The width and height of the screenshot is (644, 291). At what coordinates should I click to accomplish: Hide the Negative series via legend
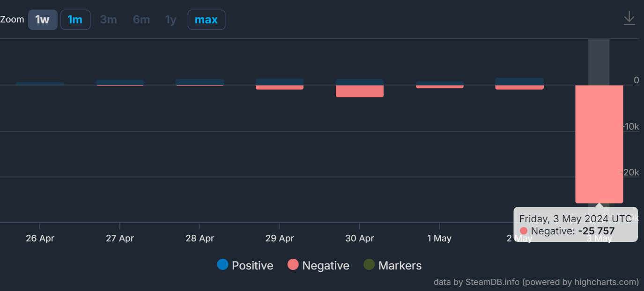[x=318, y=265]
